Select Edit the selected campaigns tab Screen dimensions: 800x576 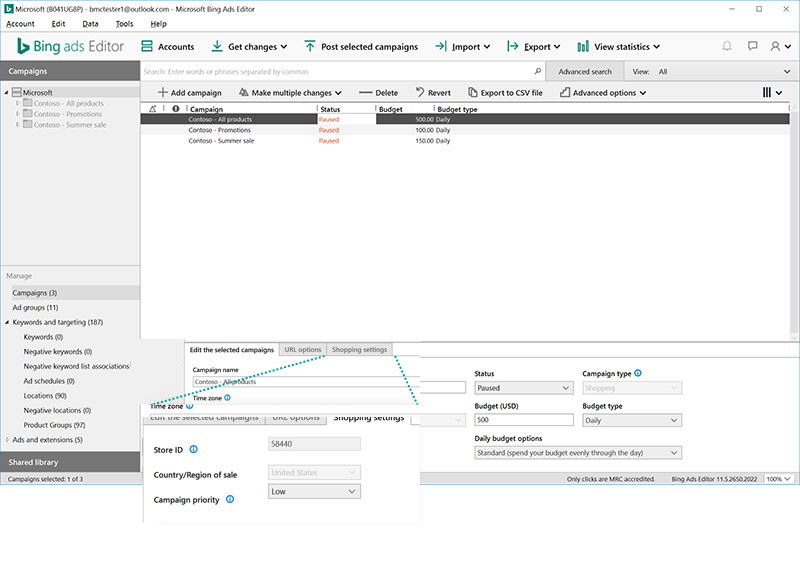[x=232, y=349]
